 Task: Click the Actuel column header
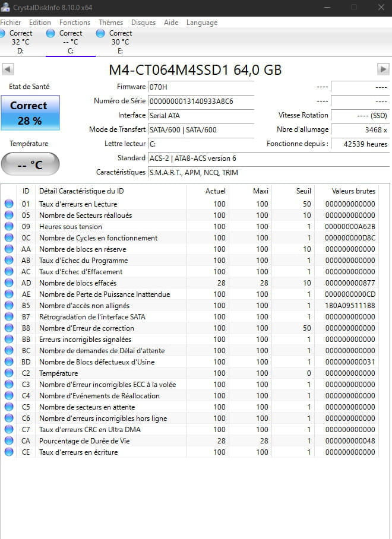tap(207, 191)
